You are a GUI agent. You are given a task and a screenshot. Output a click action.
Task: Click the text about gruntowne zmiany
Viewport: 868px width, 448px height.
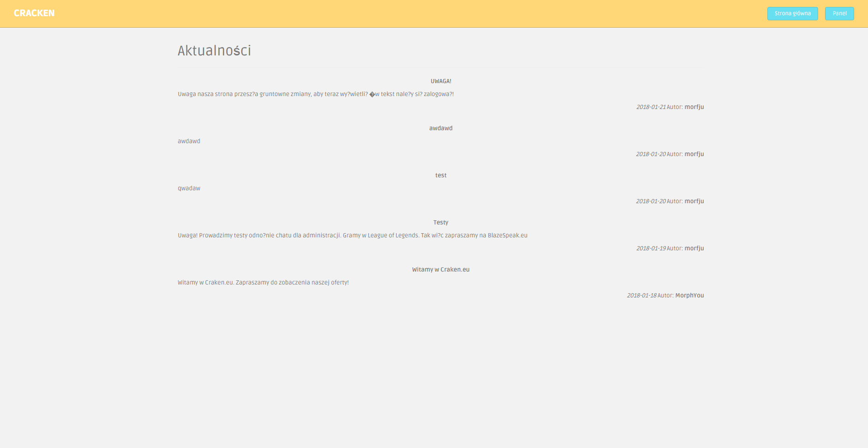[x=315, y=94]
